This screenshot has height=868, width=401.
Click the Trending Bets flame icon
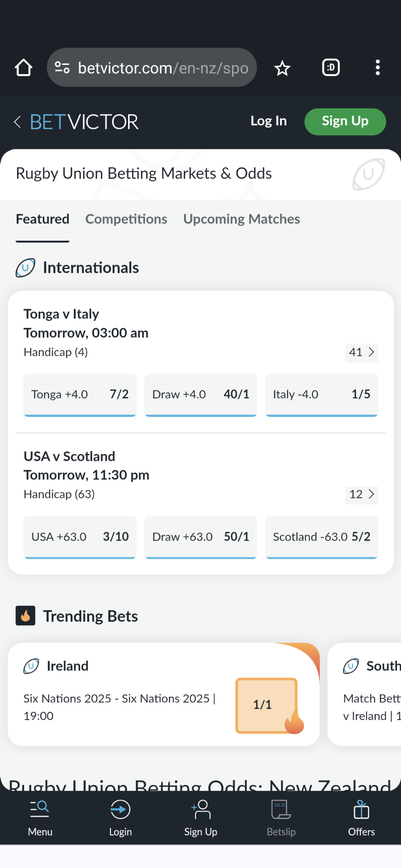tap(26, 616)
